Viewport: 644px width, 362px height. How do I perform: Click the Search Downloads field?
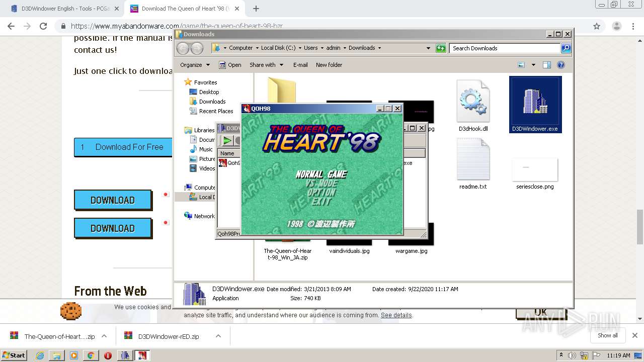click(505, 48)
